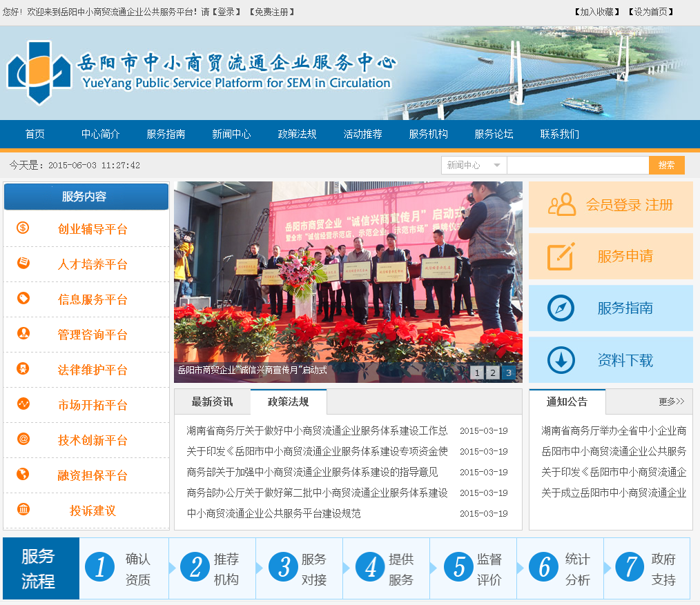This screenshot has height=605, width=700.
Task: Click the site logo in header
Action: tap(39, 73)
